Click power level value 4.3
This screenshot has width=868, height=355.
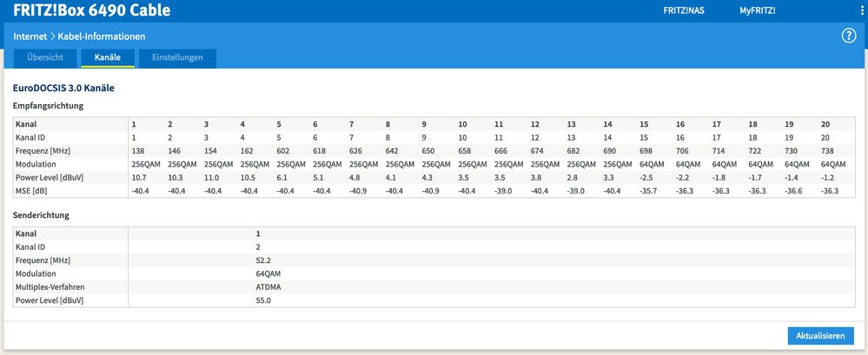click(427, 177)
